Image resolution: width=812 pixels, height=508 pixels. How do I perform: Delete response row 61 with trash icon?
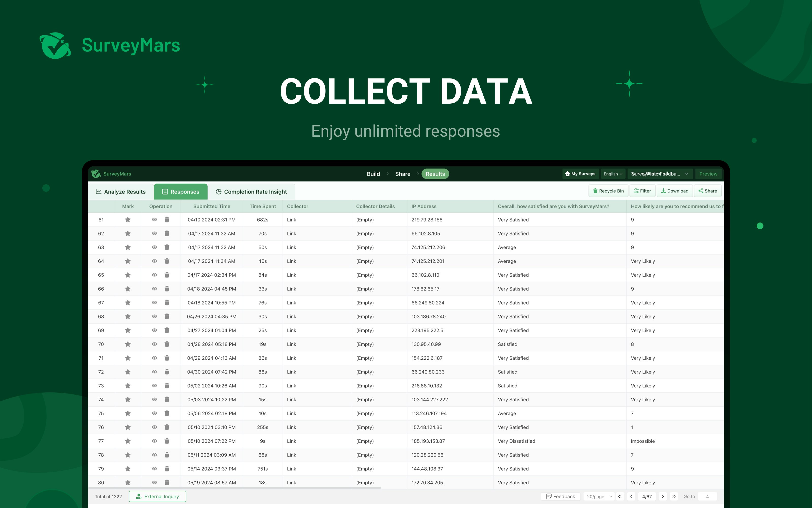tap(167, 220)
